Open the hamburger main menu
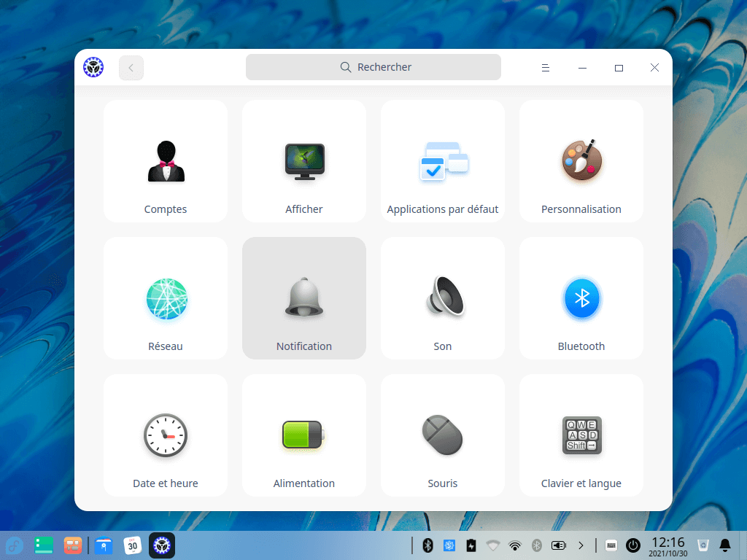This screenshot has width=747, height=560. [x=546, y=68]
